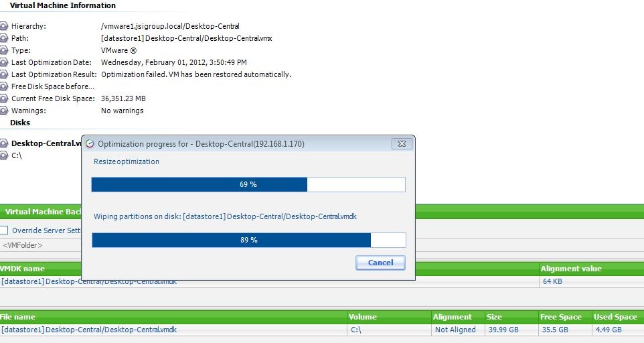Sort by the Free Space column header
The width and height of the screenshot is (644, 343).
pyautogui.click(x=560, y=317)
